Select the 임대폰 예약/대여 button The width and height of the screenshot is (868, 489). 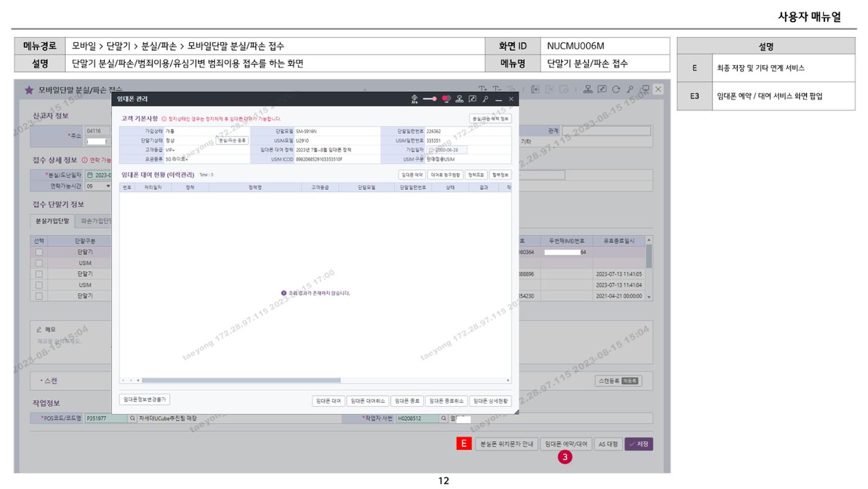coord(565,444)
